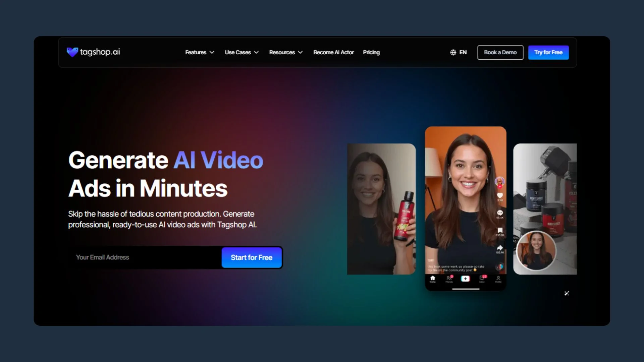Click the magic wand icon at bottom right
The width and height of the screenshot is (644, 362).
point(567,293)
